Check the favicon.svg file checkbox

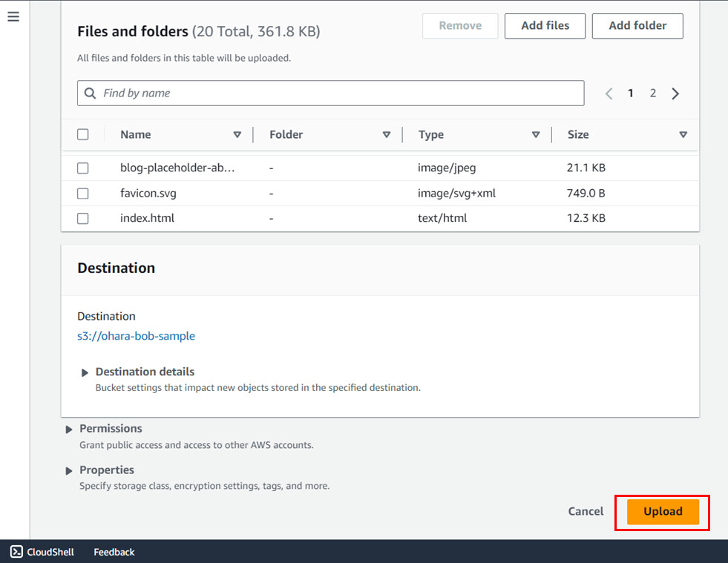click(83, 194)
